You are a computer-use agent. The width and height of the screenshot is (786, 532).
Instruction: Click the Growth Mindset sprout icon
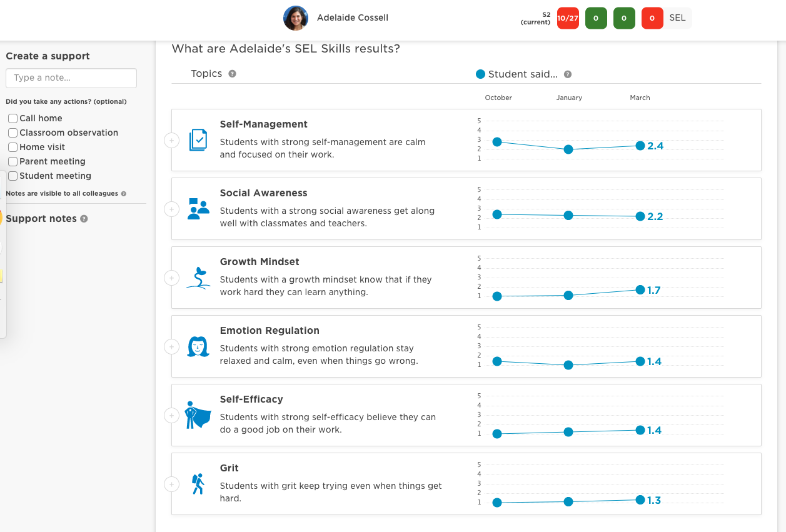click(x=198, y=278)
